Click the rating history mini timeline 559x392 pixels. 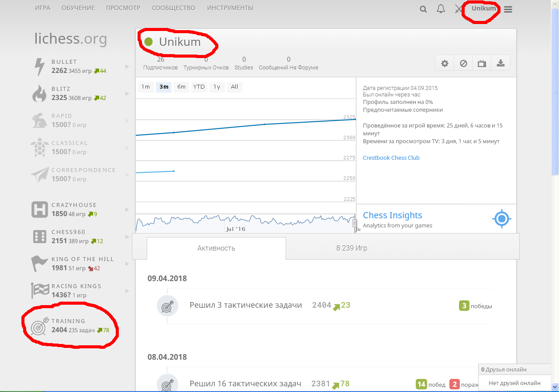pos(246,223)
